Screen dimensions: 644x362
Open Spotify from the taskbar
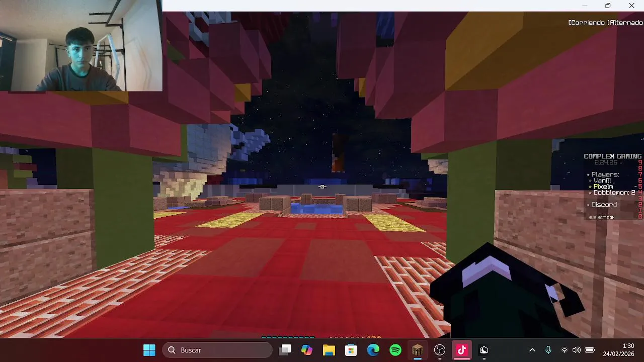395,350
